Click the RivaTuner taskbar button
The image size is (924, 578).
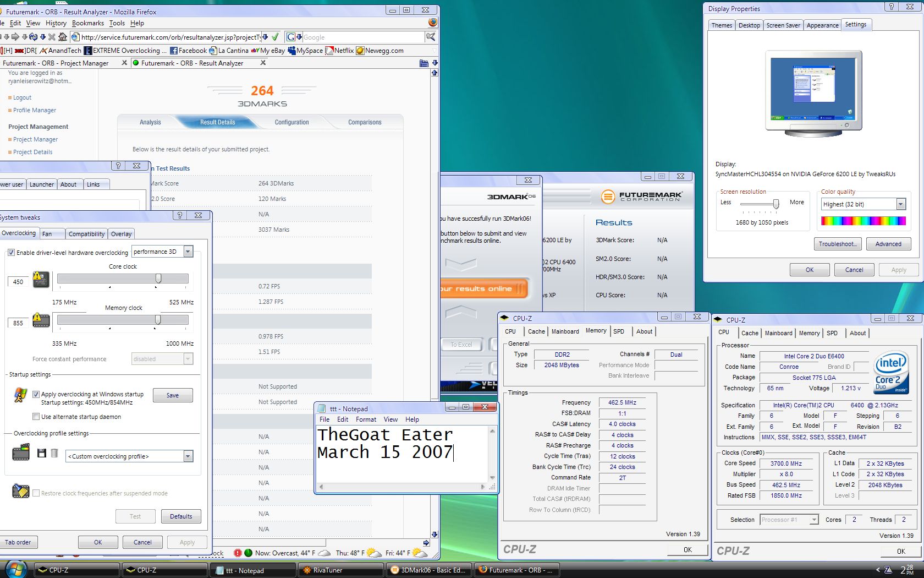point(341,570)
